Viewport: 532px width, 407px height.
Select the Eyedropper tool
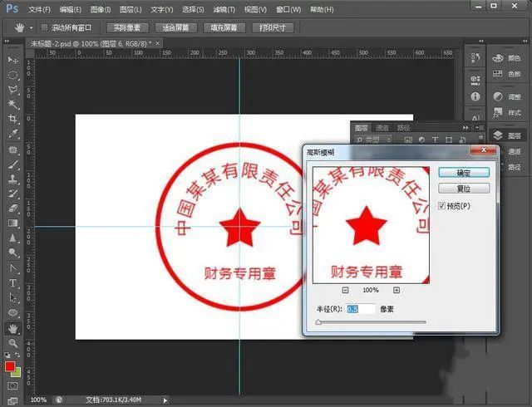[12, 134]
